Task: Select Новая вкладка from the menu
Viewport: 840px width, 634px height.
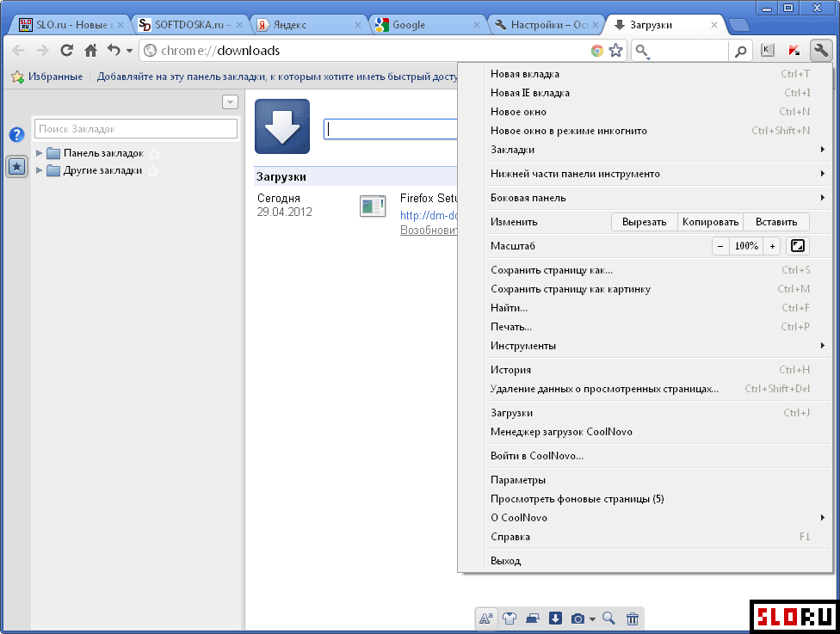Action: pos(659,74)
